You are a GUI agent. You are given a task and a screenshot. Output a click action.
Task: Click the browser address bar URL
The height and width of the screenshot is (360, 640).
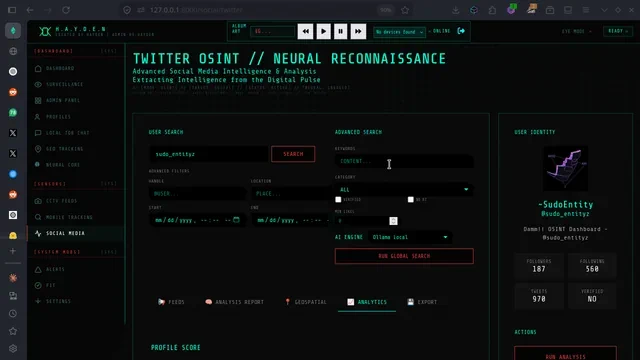(196, 10)
